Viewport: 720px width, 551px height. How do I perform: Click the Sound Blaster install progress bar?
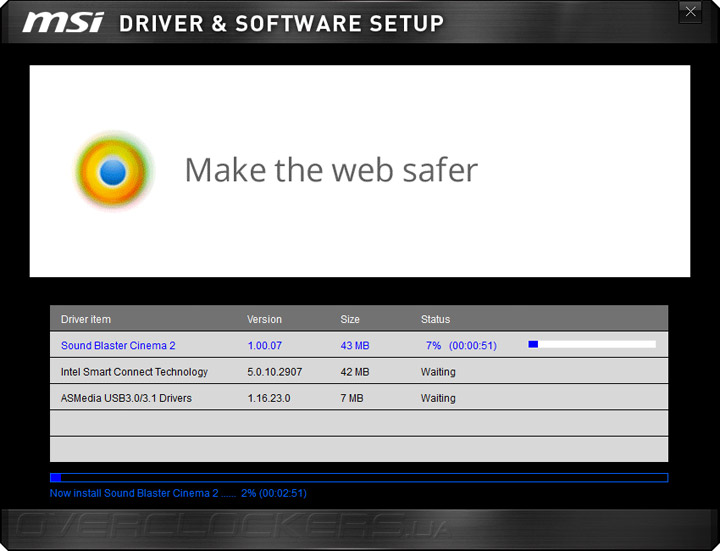[592, 344]
